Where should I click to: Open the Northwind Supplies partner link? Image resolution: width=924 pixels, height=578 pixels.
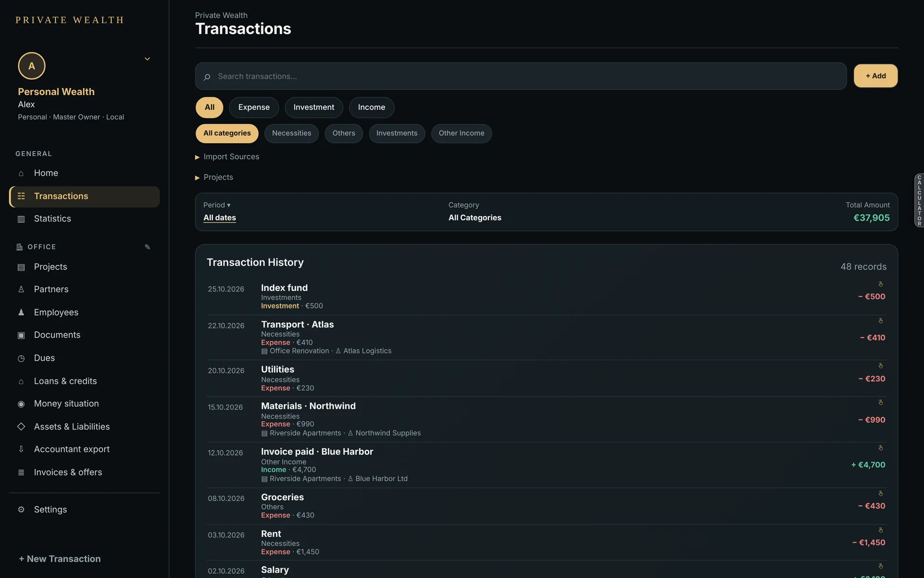384,433
